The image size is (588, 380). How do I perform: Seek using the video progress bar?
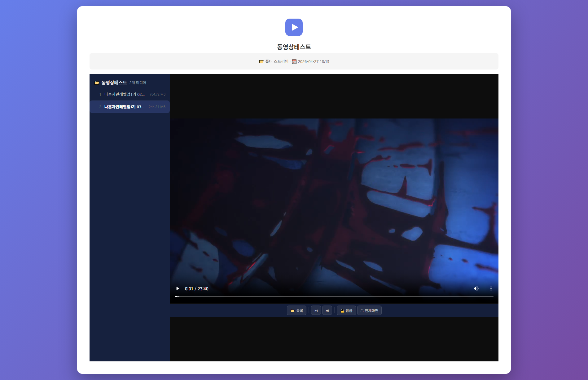334,297
